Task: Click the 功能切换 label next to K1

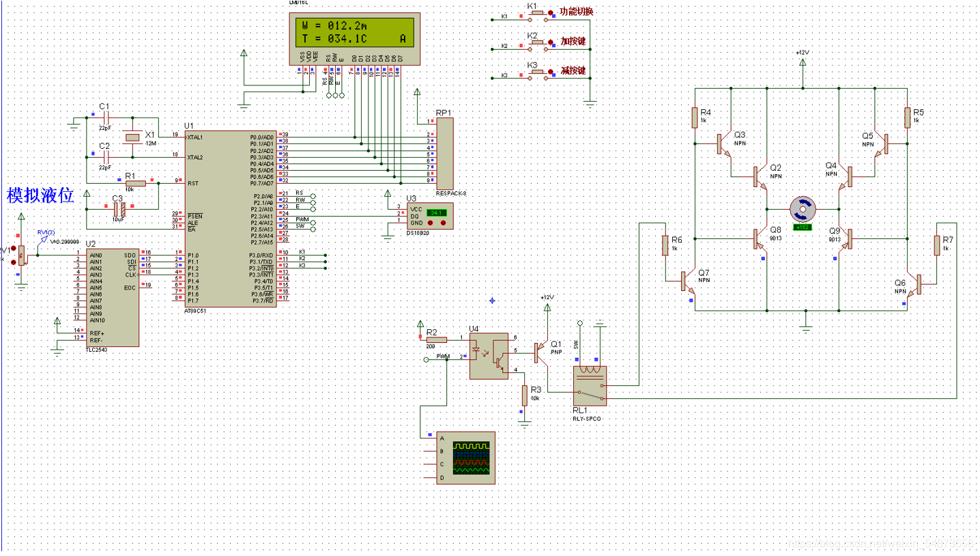Action: click(577, 12)
